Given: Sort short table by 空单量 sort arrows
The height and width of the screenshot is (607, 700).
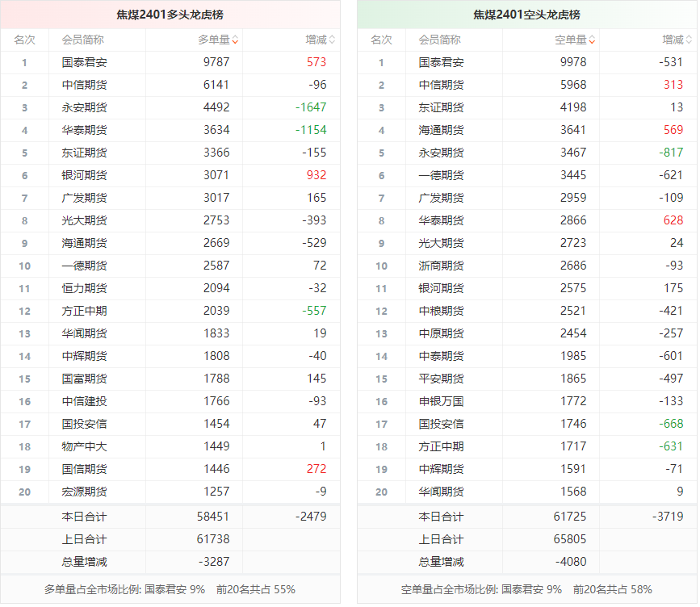Looking at the screenshot, I should point(592,40).
